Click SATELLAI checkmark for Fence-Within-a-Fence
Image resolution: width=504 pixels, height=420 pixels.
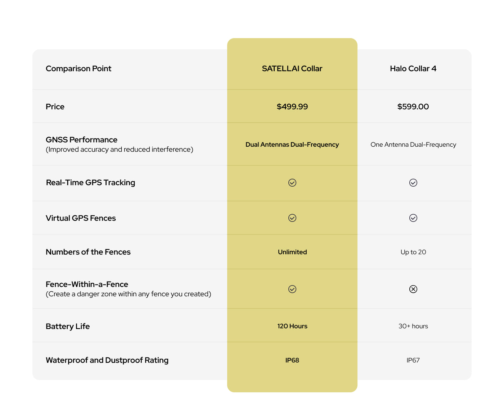(292, 289)
